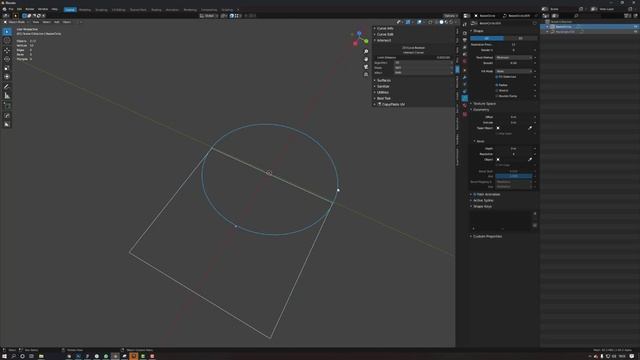Select the Scale tool
The image size is (640, 360).
(x=7, y=68)
